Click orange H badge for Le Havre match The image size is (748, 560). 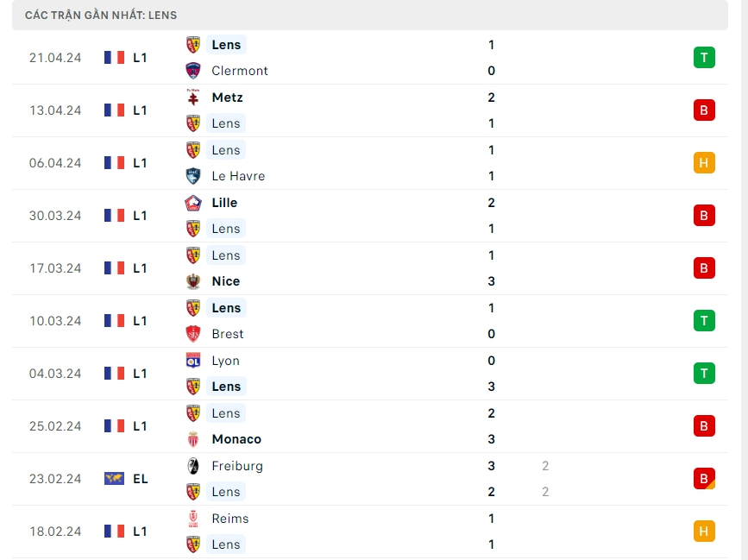click(x=703, y=163)
